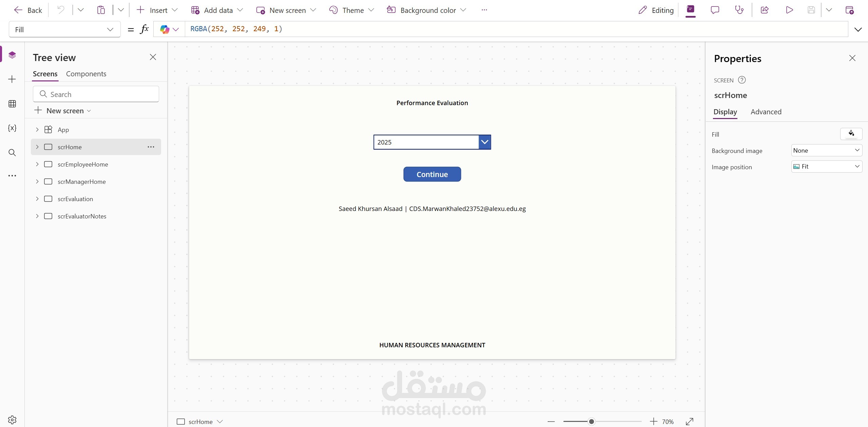This screenshot has height=427, width=868.
Task: Click the Continue button on canvas
Action: [x=432, y=174]
